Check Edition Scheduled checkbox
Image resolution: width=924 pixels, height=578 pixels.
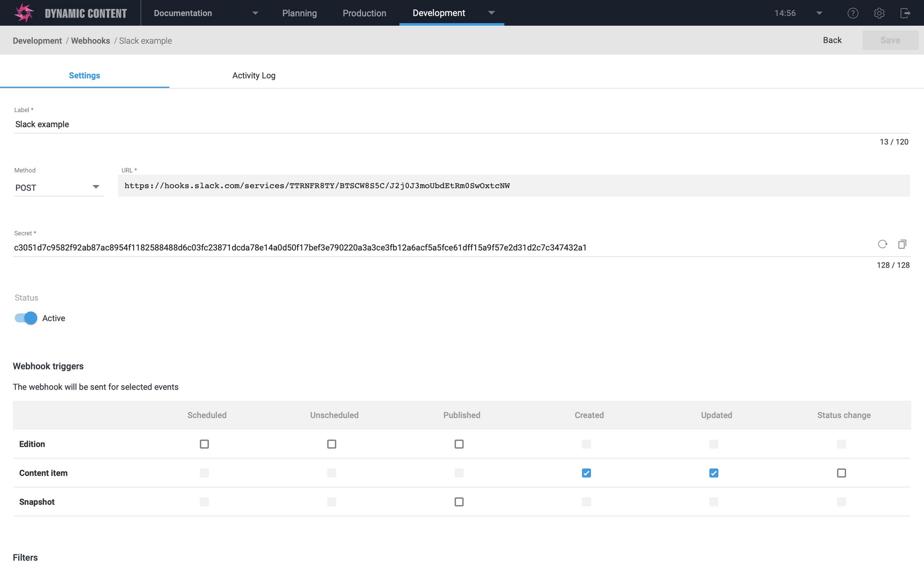click(x=204, y=444)
